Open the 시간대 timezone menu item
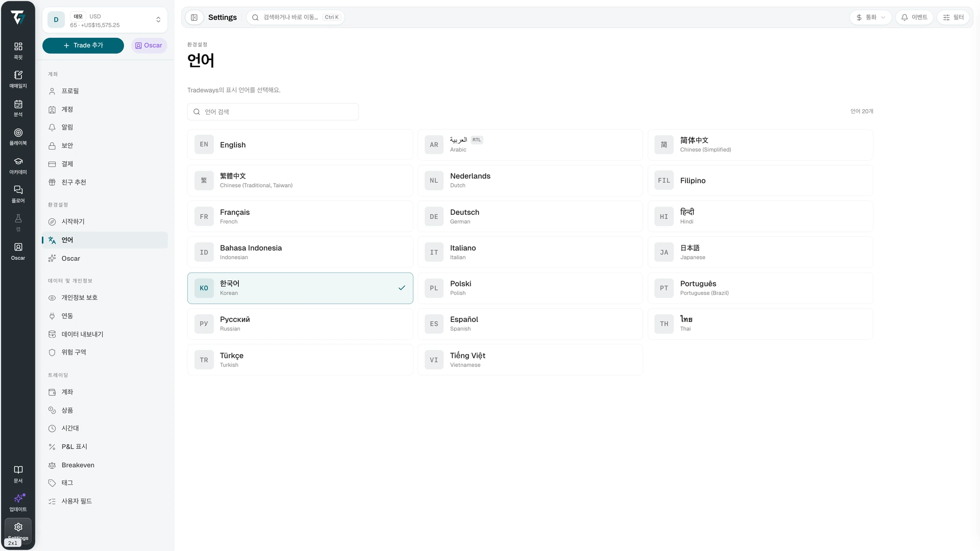 pos(105,428)
